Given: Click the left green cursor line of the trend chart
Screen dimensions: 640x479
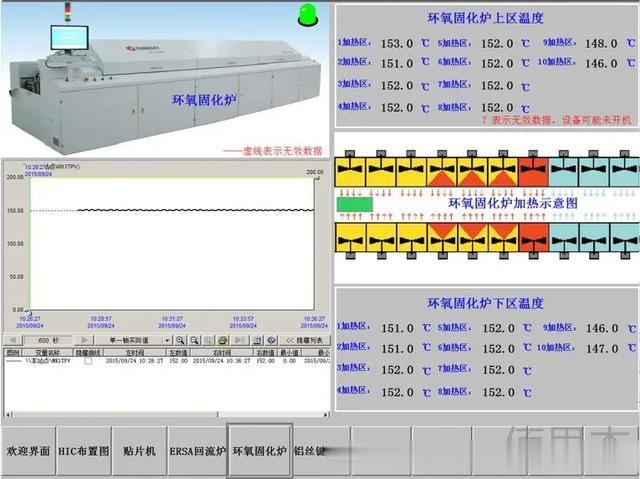Looking at the screenshot, I should click(29, 244).
